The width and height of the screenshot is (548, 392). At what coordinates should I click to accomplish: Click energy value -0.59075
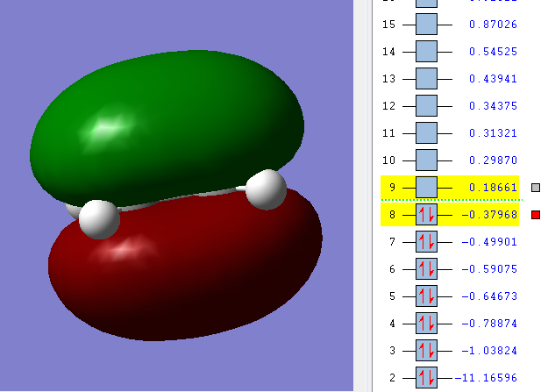click(489, 269)
